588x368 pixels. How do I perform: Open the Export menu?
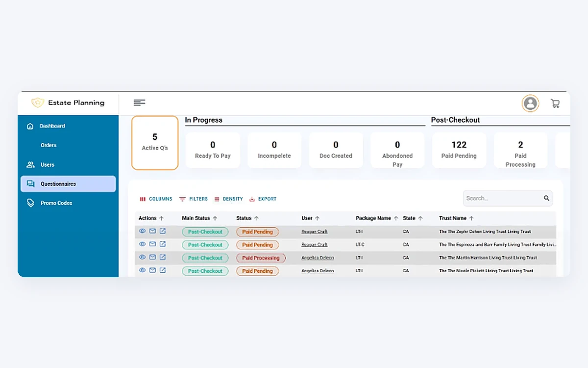pyautogui.click(x=263, y=199)
